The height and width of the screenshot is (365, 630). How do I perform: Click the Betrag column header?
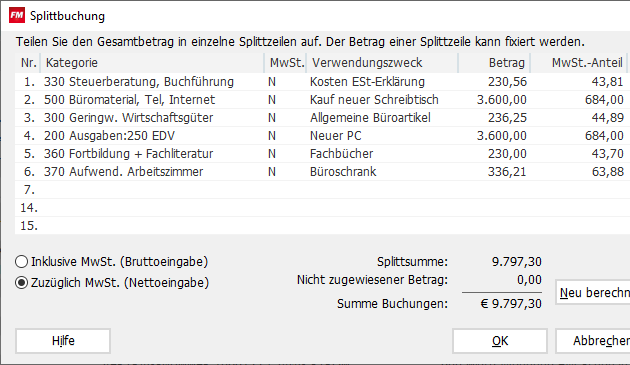tap(494, 63)
